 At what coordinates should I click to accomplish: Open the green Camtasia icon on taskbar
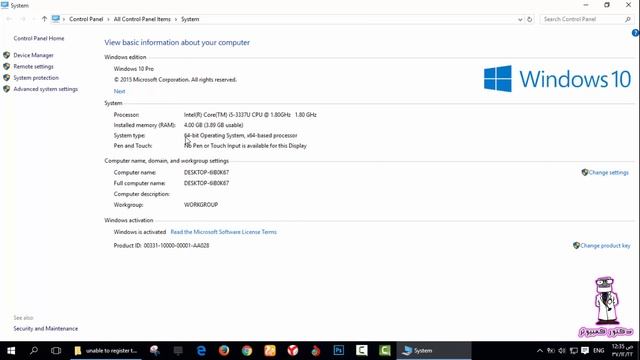point(384,351)
